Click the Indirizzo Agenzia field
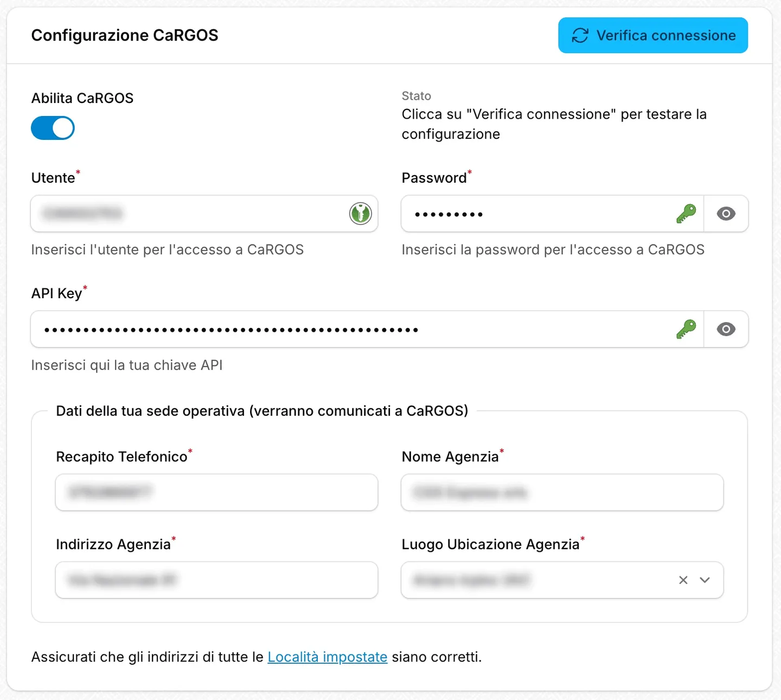781x700 pixels. coord(216,580)
